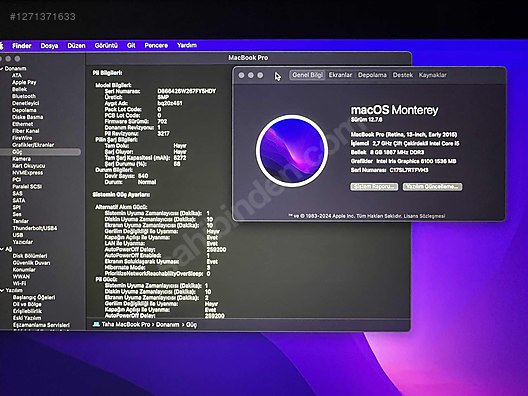Open the Dosya menu

coord(50,45)
